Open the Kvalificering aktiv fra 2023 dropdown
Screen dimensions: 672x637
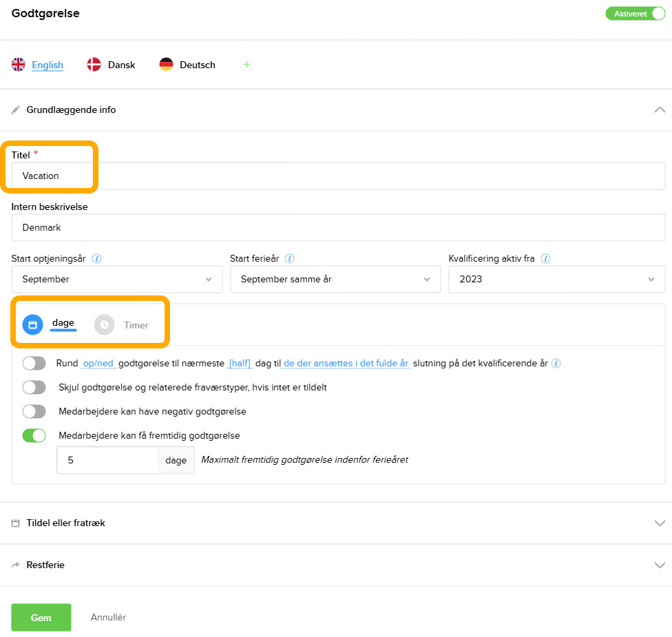pos(556,279)
